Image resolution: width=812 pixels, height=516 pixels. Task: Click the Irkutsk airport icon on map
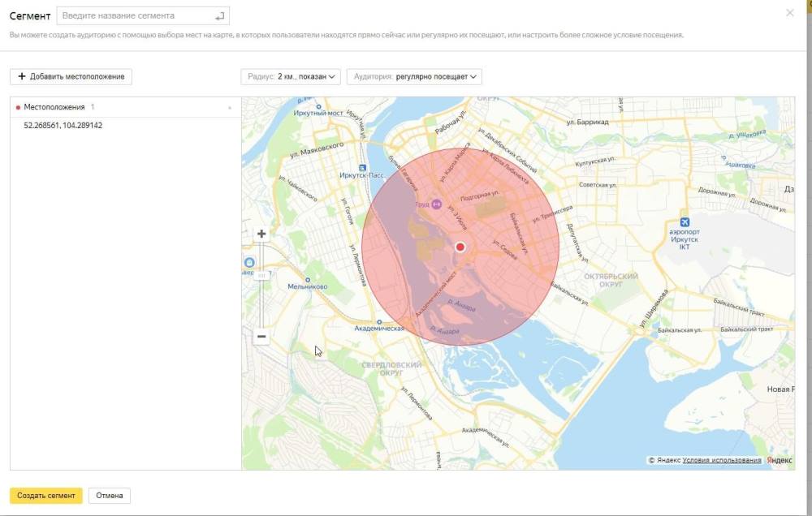pos(685,222)
